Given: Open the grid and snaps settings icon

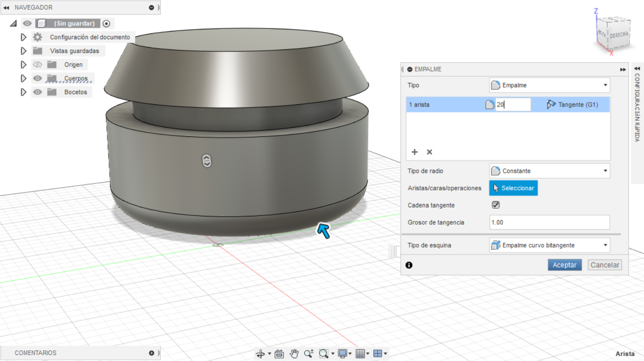Looking at the screenshot, I should [360, 354].
